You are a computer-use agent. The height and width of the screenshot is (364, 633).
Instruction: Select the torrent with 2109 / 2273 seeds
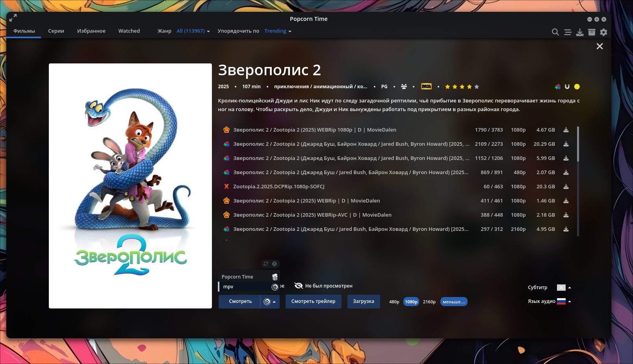(397, 144)
